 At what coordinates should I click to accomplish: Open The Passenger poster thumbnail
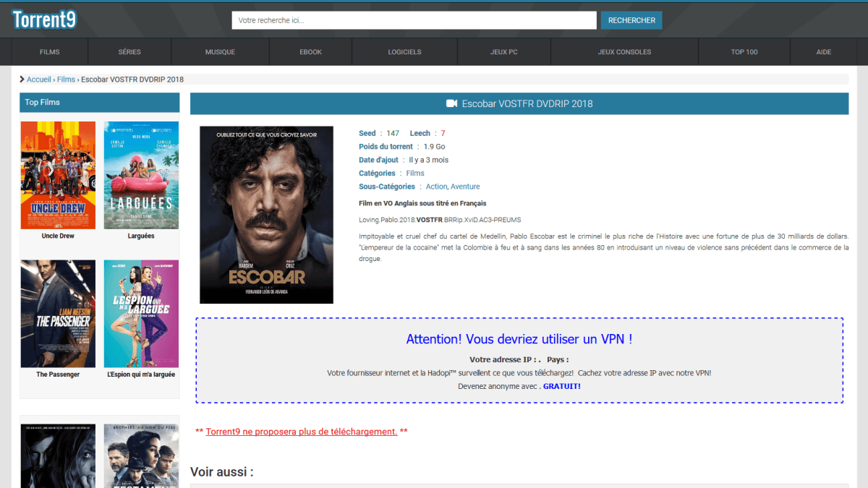(58, 314)
